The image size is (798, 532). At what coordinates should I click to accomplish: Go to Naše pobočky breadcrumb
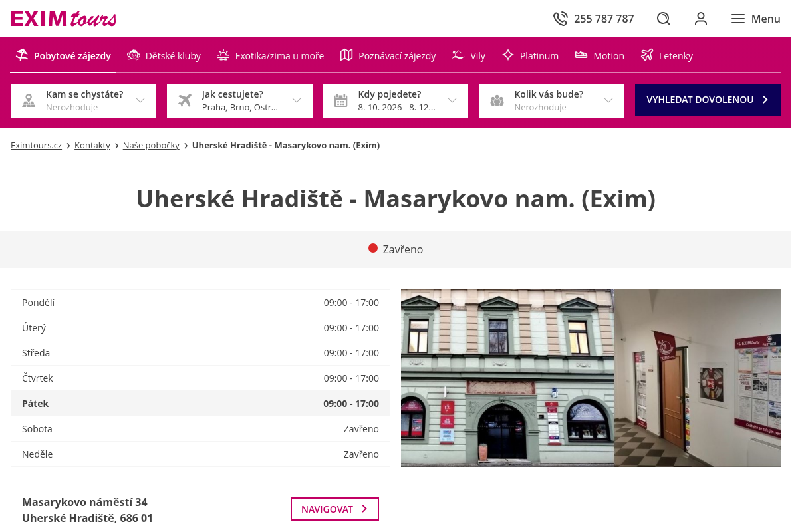pyautogui.click(x=151, y=145)
